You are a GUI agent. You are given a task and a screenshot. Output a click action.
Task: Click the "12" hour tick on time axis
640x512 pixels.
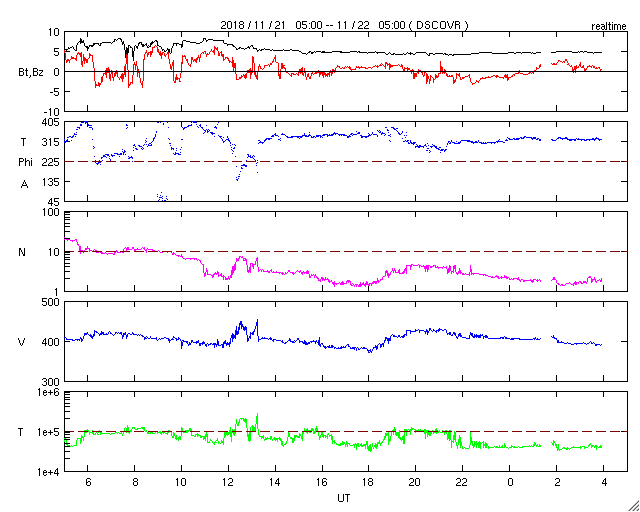(227, 482)
